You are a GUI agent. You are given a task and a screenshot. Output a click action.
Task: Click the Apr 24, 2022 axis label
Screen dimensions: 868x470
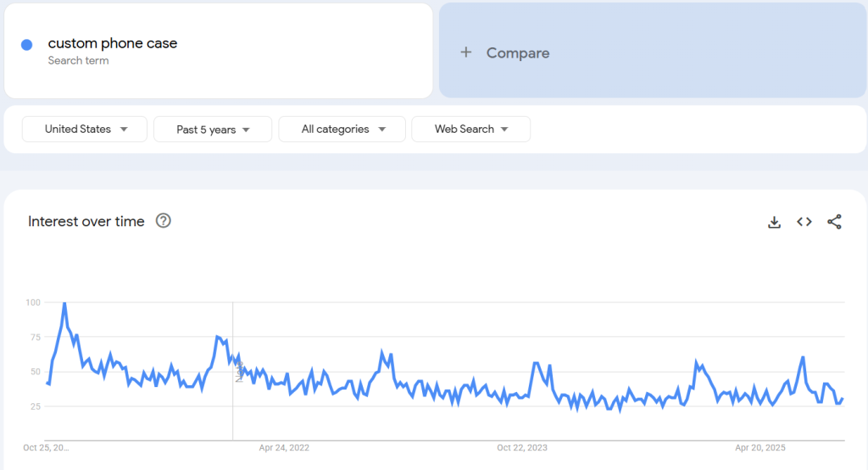coord(284,447)
